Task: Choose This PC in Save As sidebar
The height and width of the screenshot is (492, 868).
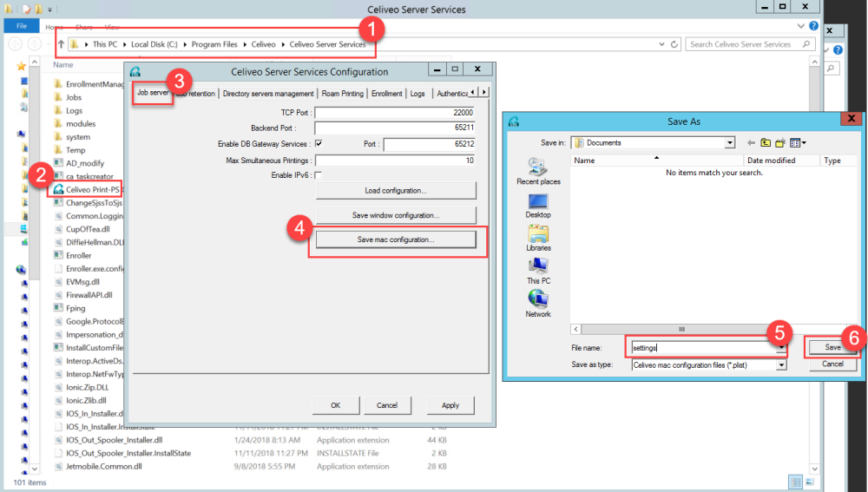Action: (538, 272)
